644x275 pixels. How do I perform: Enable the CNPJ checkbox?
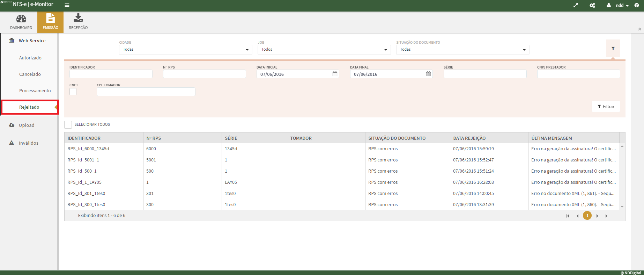click(73, 92)
